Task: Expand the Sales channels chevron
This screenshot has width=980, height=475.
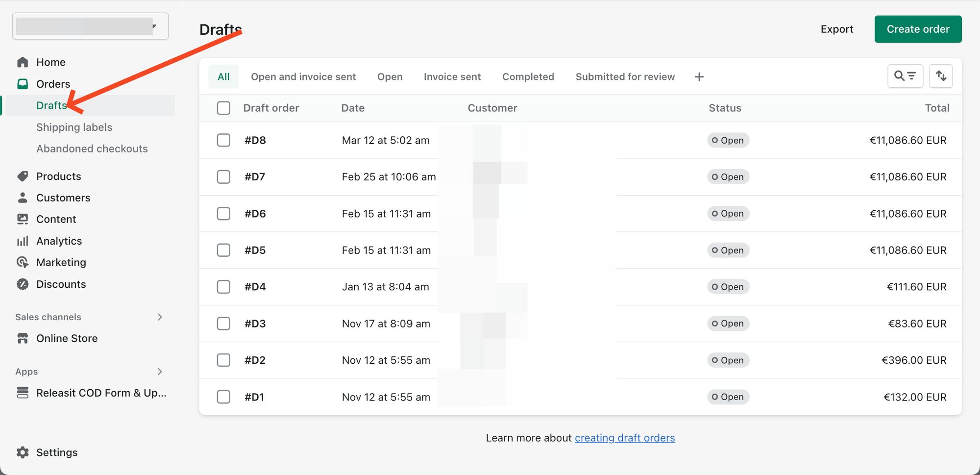Action: [x=160, y=317]
